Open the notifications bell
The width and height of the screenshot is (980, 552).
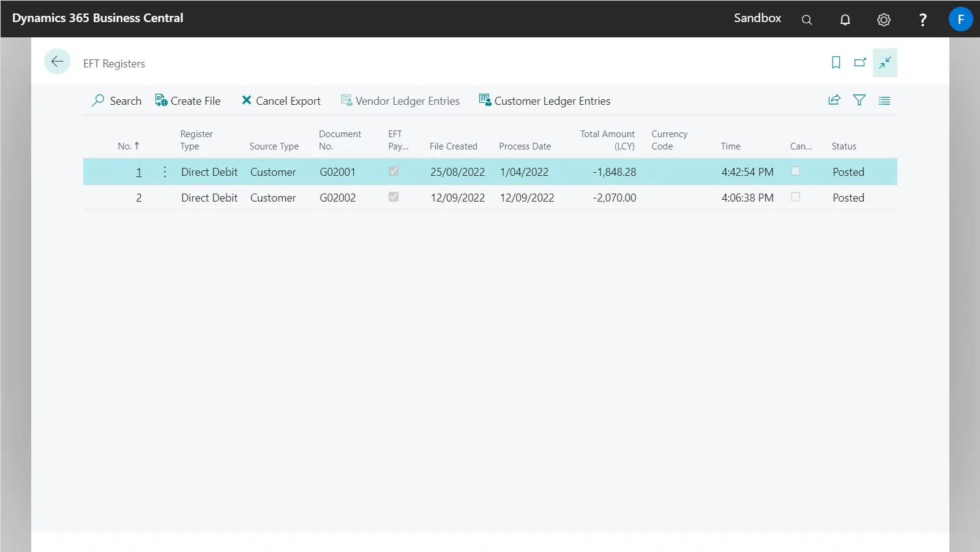pos(845,20)
